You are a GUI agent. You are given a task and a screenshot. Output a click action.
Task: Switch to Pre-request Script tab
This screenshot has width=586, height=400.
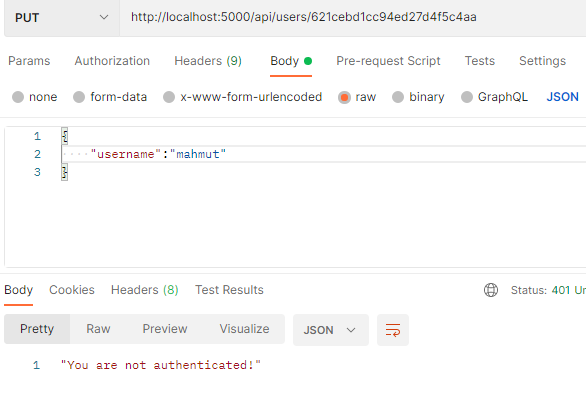pyautogui.click(x=388, y=61)
